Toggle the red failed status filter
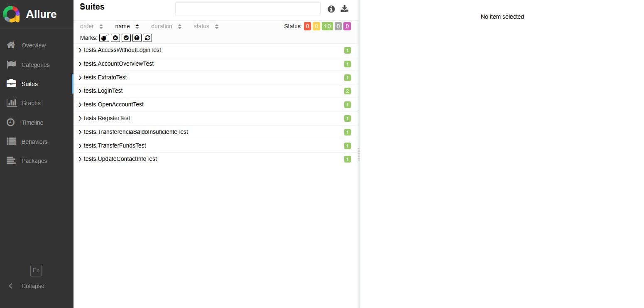 pos(307,26)
